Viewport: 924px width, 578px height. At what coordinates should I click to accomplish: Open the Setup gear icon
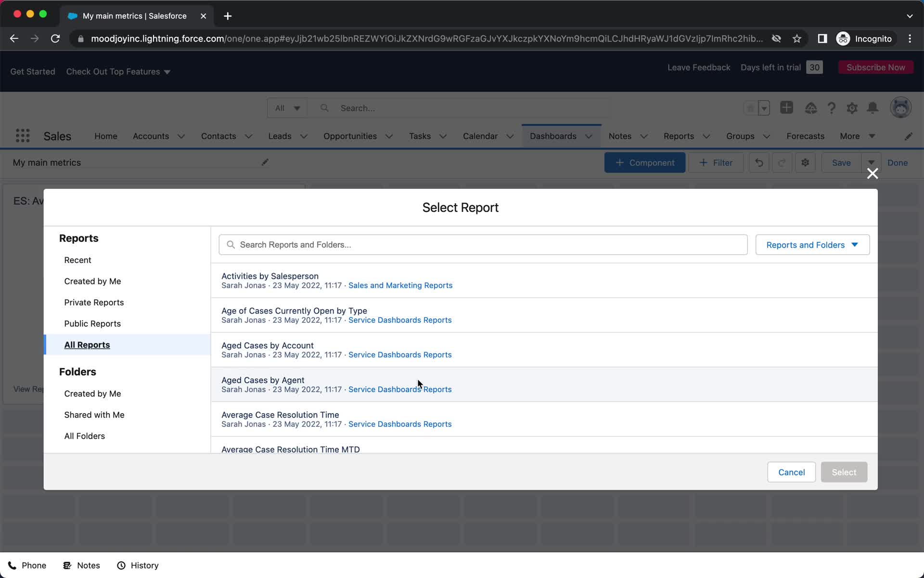(852, 108)
